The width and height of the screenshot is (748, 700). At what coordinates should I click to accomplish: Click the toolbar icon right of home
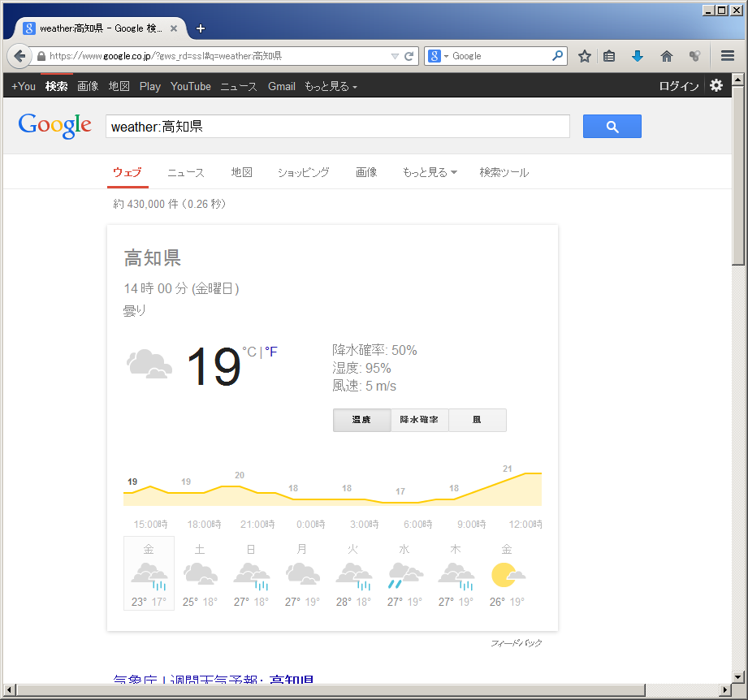click(694, 56)
